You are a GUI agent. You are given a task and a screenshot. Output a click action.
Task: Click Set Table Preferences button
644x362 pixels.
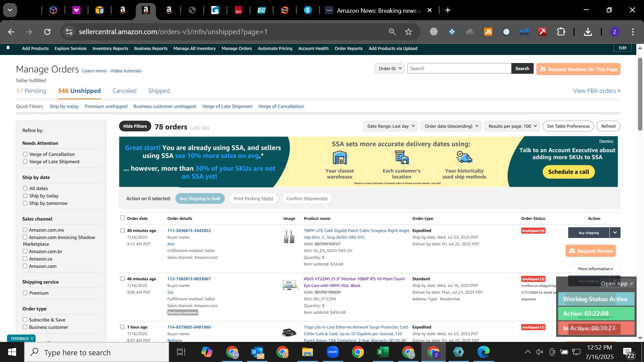pyautogui.click(x=568, y=126)
